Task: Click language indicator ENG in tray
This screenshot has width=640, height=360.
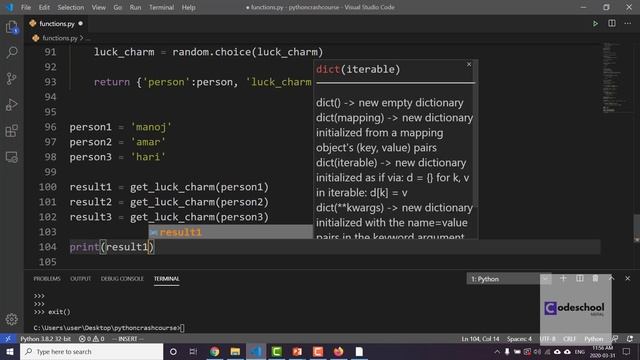Action: tap(580, 351)
